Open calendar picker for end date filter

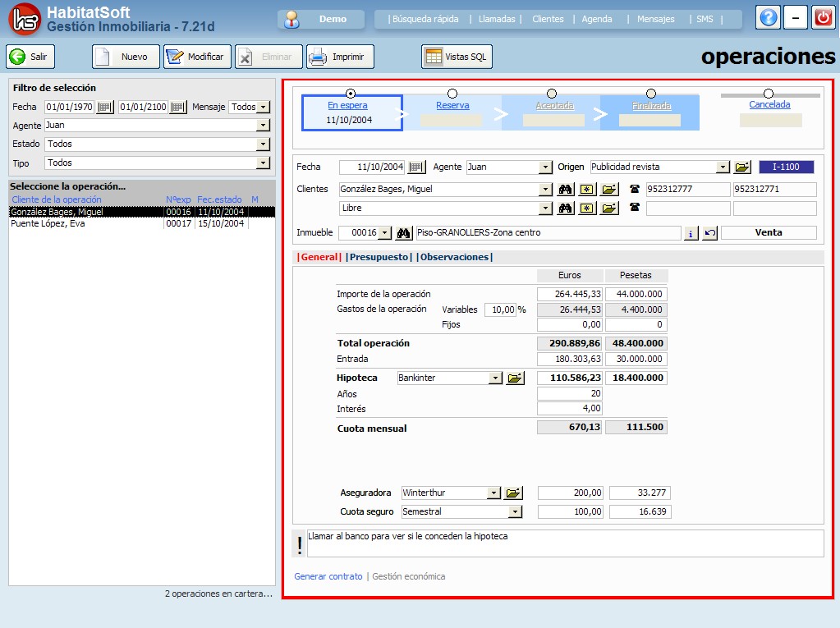click(x=178, y=107)
